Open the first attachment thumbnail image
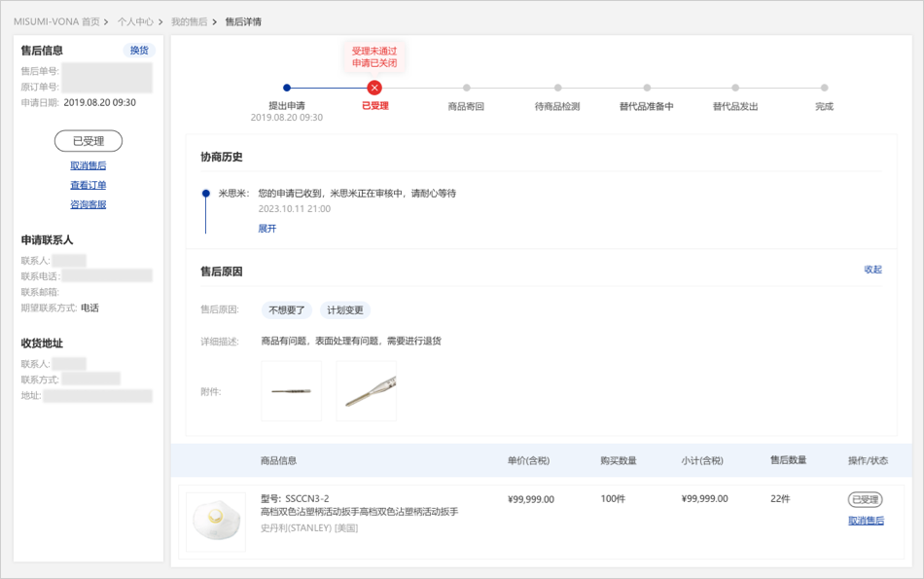 [x=291, y=391]
